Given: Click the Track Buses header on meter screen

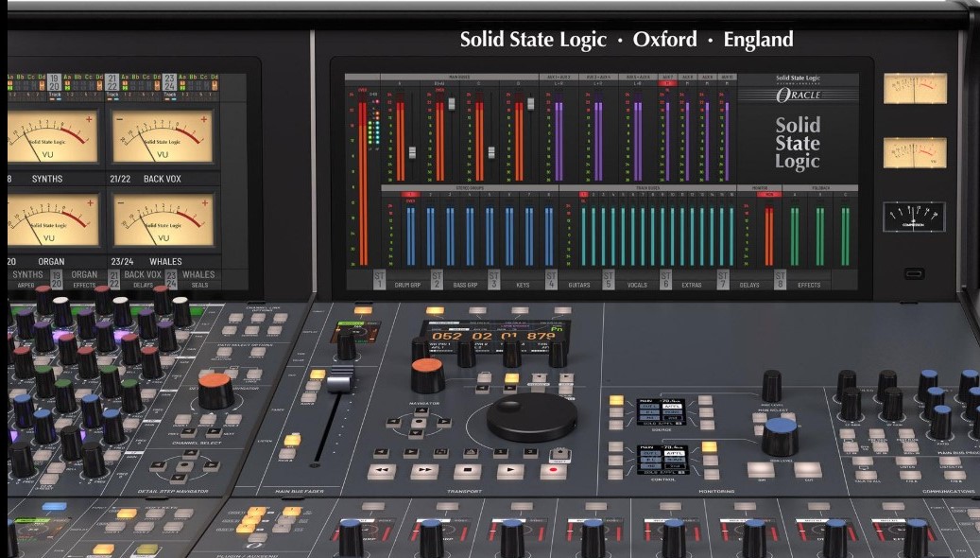Looking at the screenshot, I should (647, 187).
